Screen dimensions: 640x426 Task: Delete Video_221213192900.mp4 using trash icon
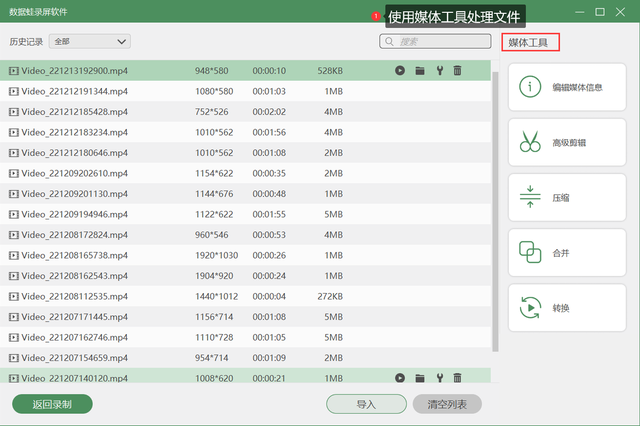pyautogui.click(x=458, y=71)
